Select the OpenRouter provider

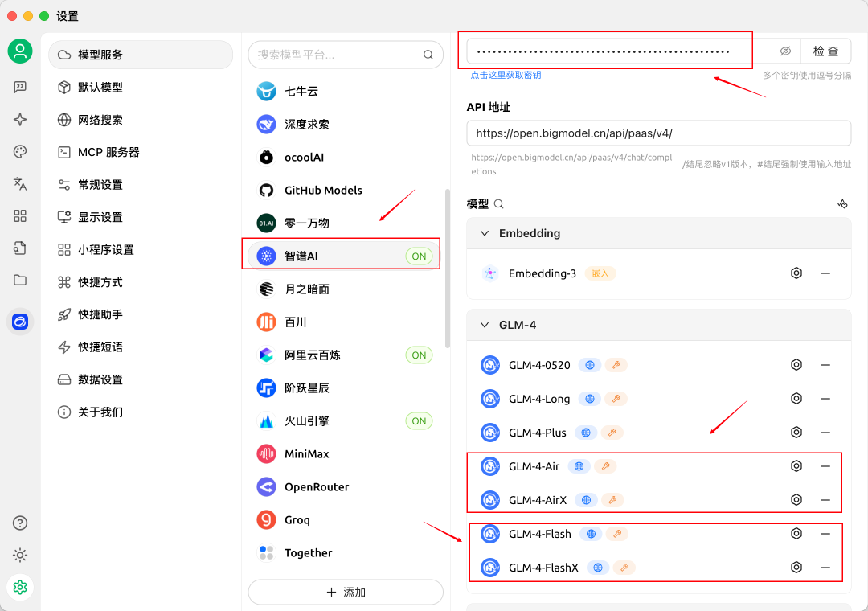coord(346,487)
